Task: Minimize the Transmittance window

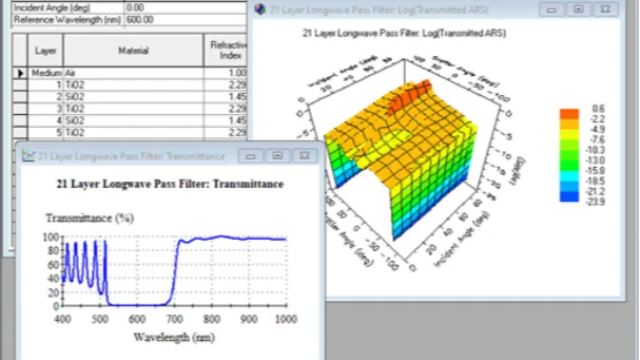Action: 251,156
